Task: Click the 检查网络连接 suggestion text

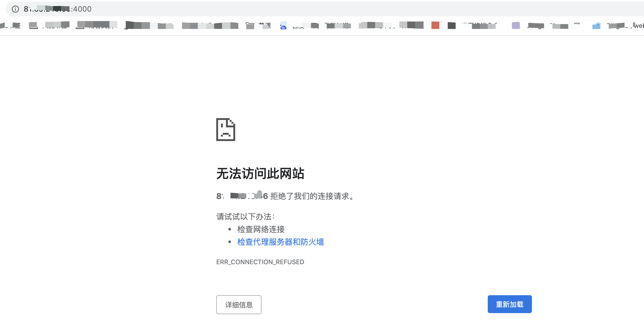Action: 261,229
